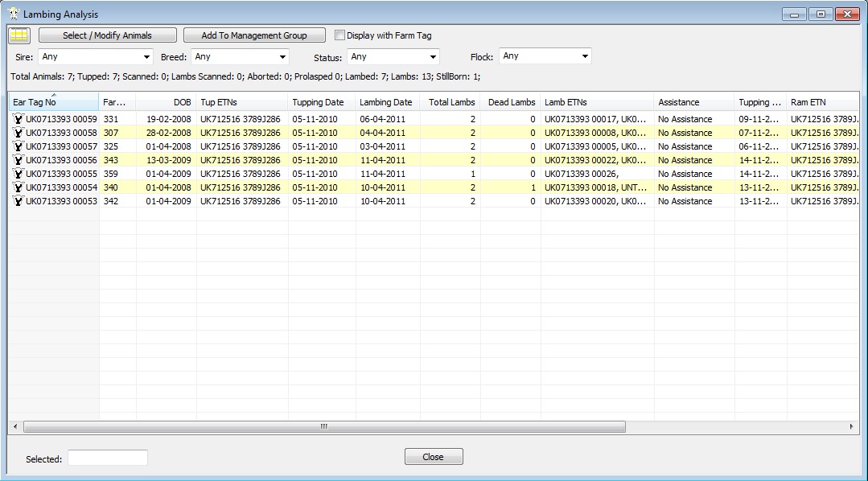The width and height of the screenshot is (868, 481).
Task: Select ear tag UK0713393 00059
Action: point(61,119)
